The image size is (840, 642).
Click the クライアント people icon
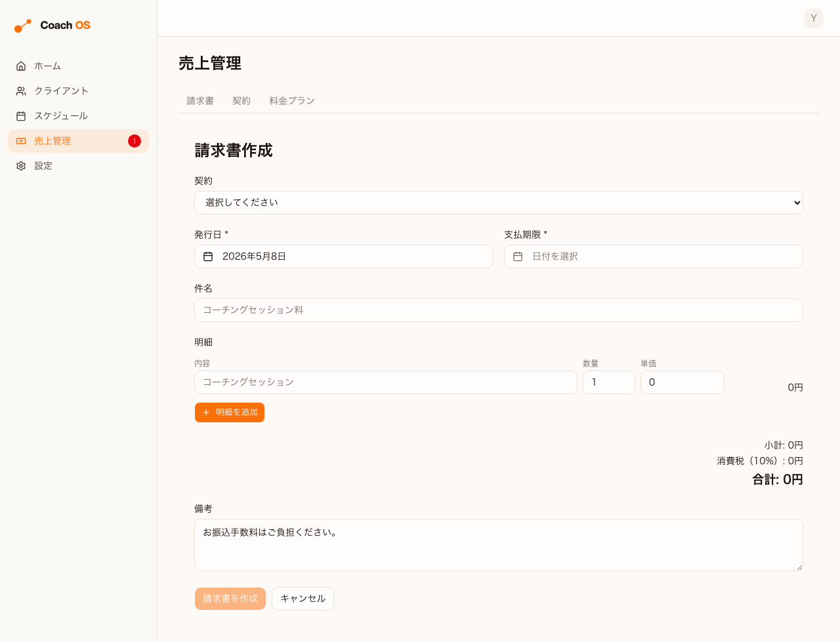point(21,91)
